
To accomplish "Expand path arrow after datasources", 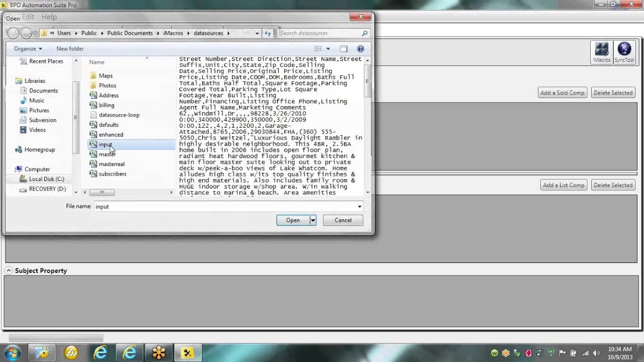I will [228, 33].
